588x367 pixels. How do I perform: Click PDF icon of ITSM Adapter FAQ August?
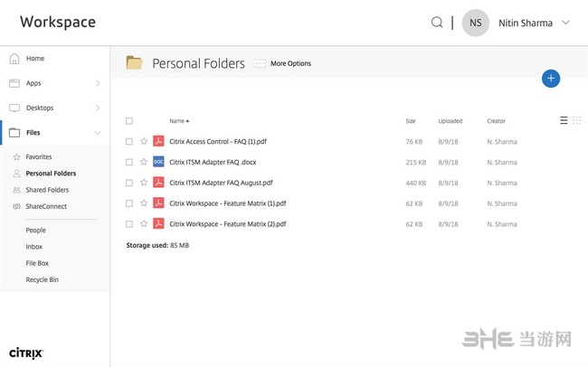click(158, 183)
